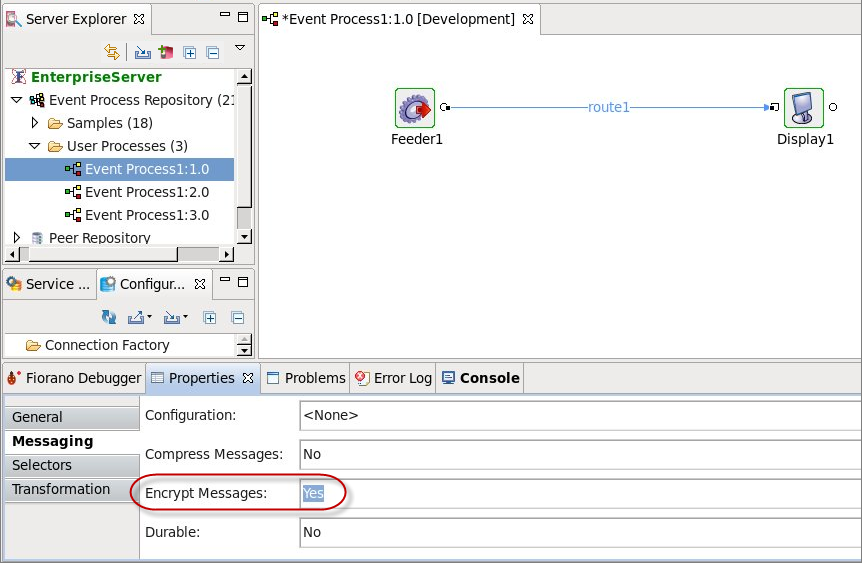862x563 pixels.
Task: Select the Display1 component icon
Action: click(804, 108)
